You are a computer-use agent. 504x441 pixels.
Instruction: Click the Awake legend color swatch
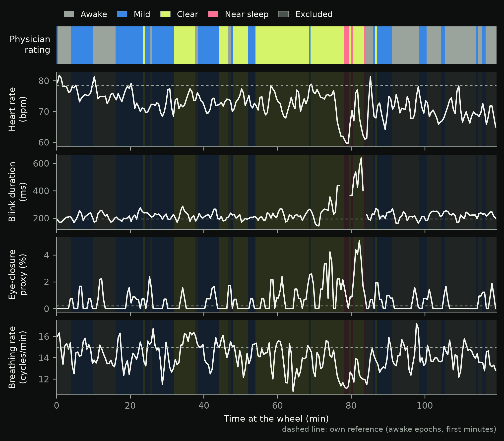coord(69,14)
